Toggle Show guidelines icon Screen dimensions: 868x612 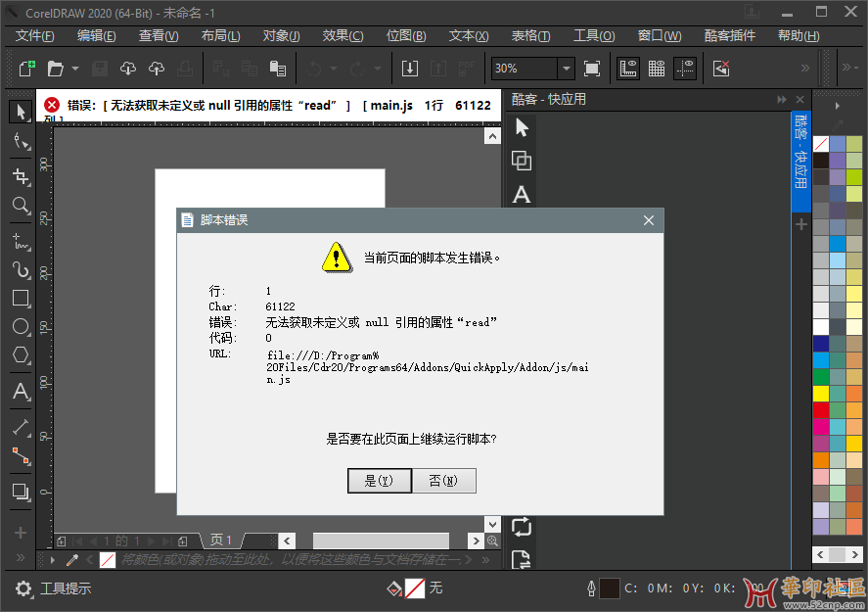(685, 69)
